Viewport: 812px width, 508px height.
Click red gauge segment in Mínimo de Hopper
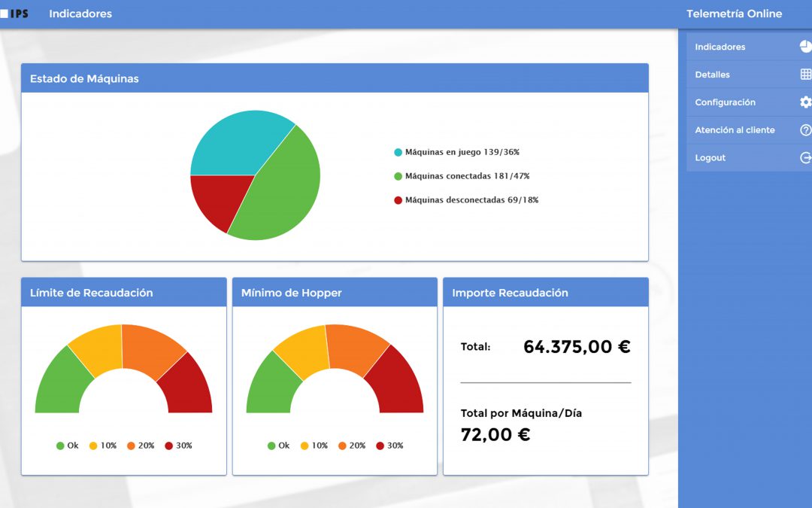tap(396, 384)
